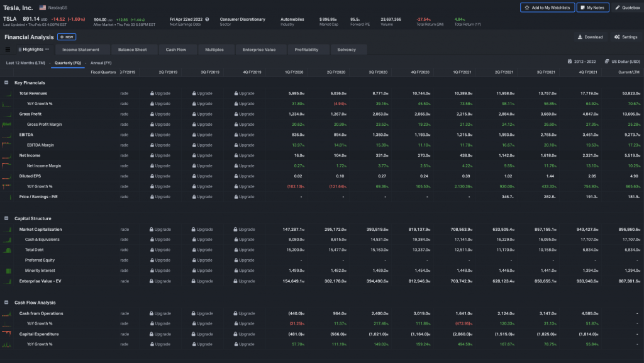Click the star icon on Add to My Watchlists

click(527, 8)
